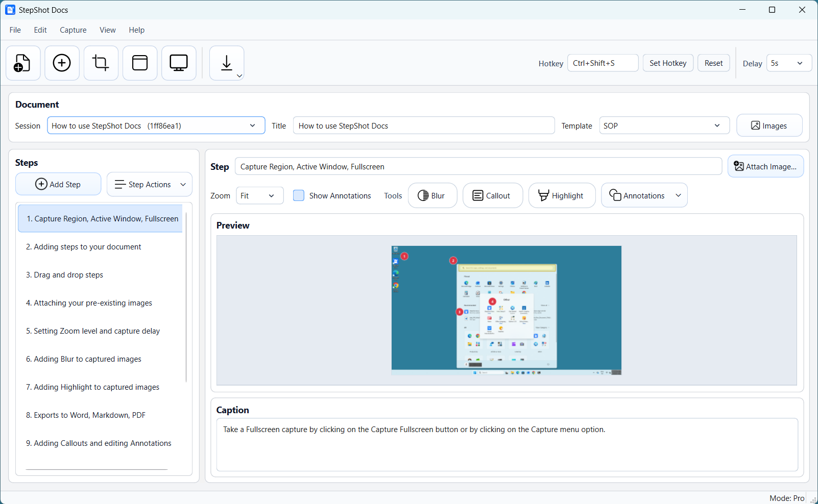Open the Export download icon menu
This screenshot has height=504, width=818.
(227, 63)
